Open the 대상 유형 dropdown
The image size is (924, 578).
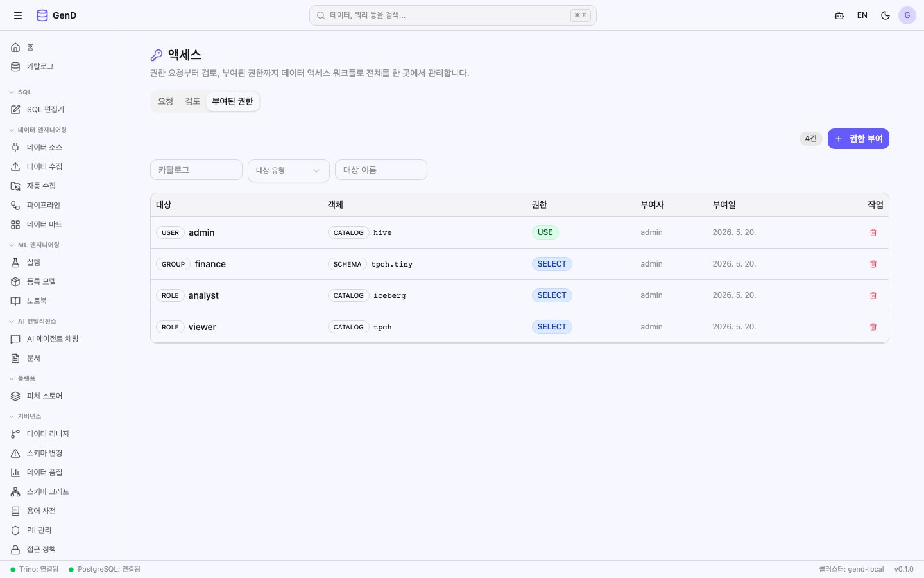[289, 170]
